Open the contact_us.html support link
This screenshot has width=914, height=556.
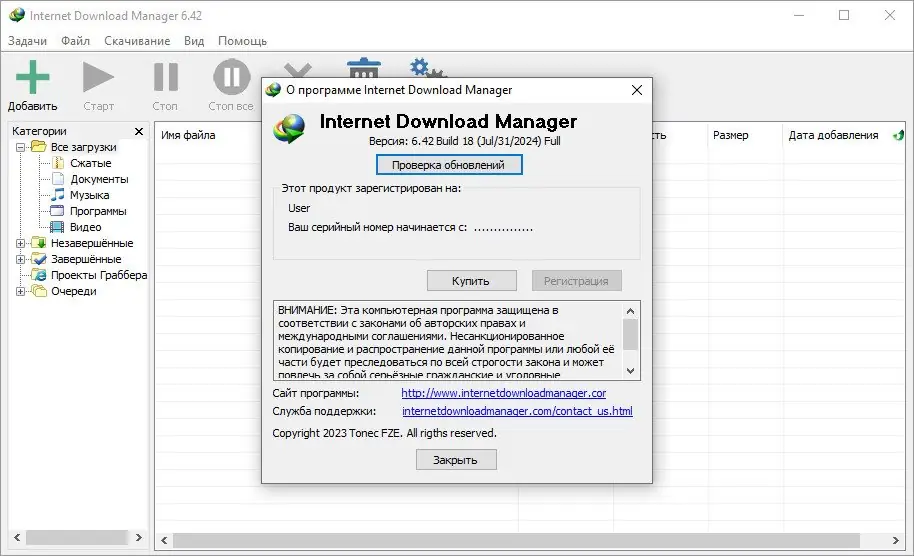point(517,411)
